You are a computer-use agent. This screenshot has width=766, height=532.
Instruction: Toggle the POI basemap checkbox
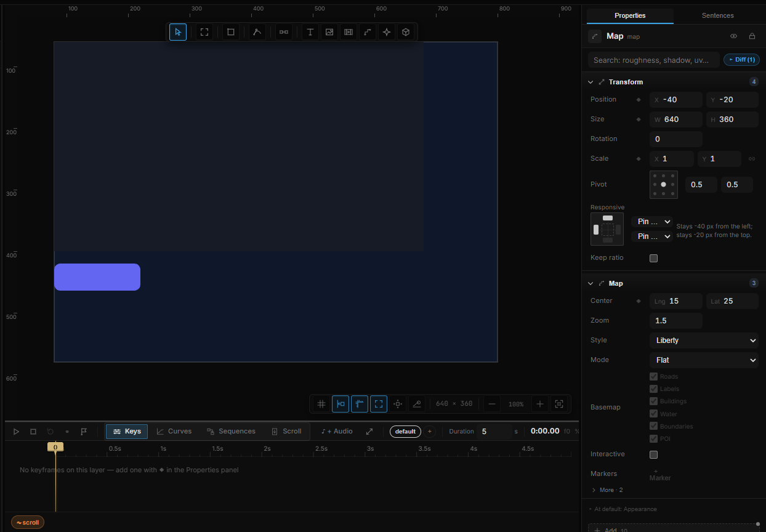pos(654,438)
